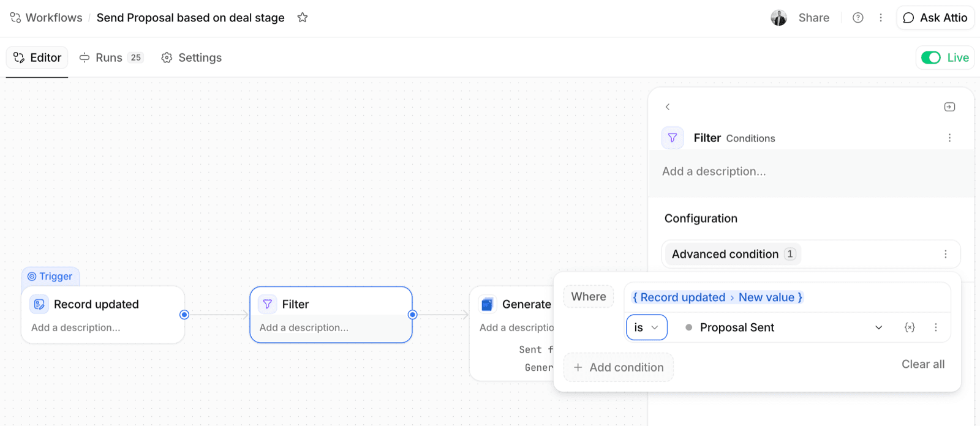Click the Trigger label badge
Viewport: 980px width, 426px height.
pos(50,277)
